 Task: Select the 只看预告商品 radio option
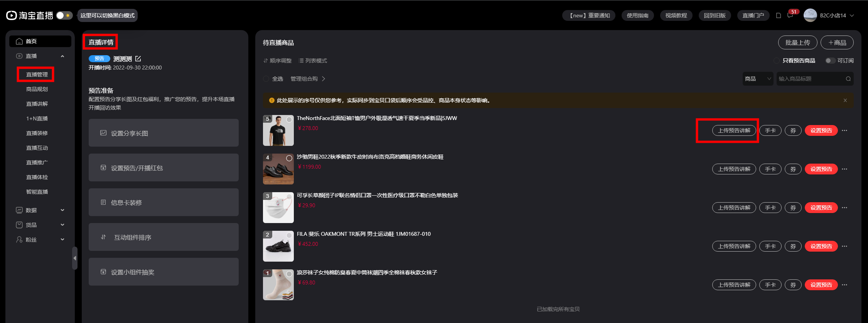click(x=777, y=61)
